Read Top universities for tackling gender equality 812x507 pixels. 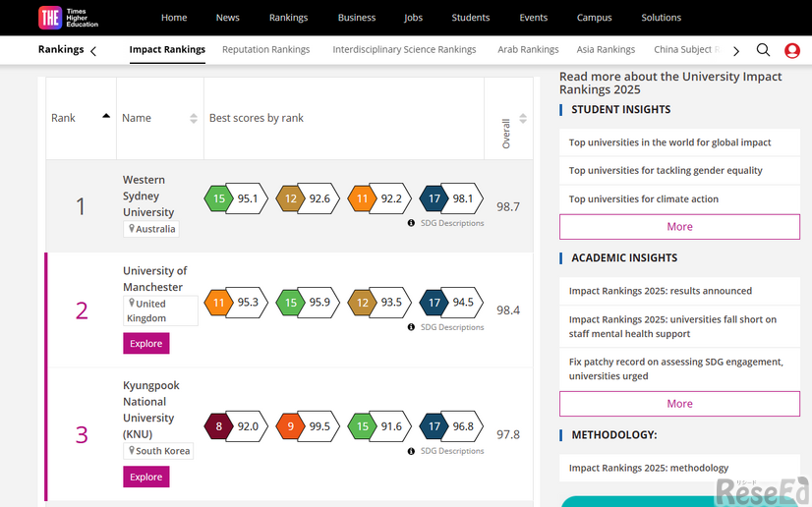pyautogui.click(x=666, y=170)
